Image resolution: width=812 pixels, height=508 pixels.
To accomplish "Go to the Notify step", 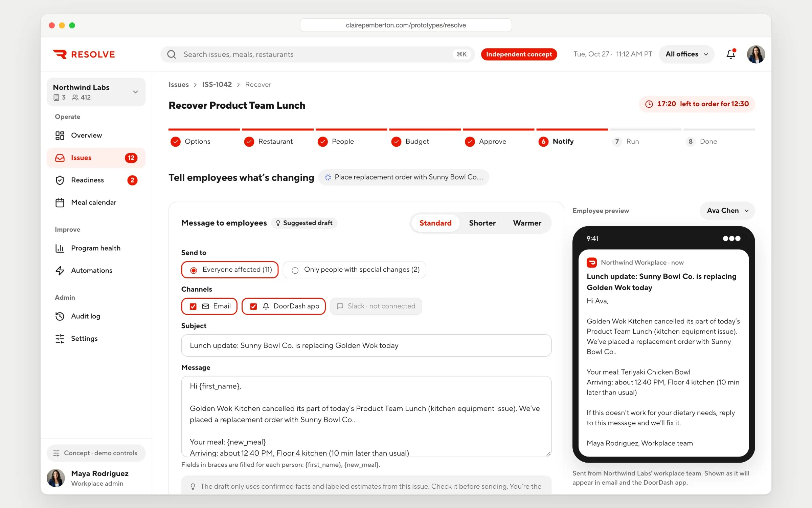I will point(556,142).
